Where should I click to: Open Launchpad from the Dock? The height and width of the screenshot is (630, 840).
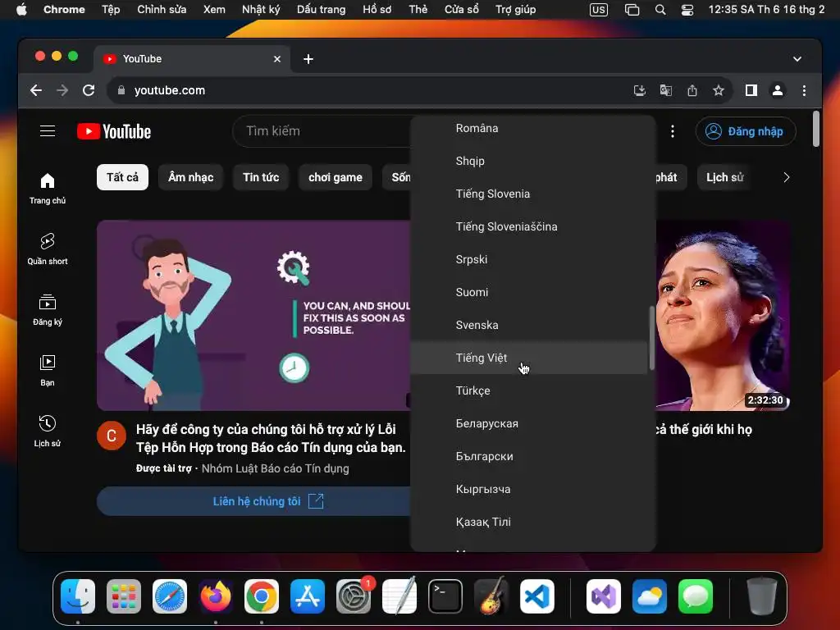[x=124, y=596]
